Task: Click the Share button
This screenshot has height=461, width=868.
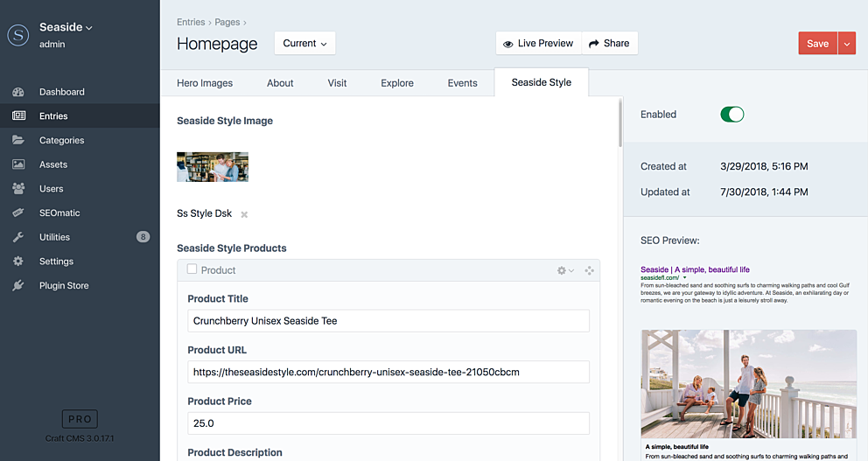Action: [x=610, y=43]
